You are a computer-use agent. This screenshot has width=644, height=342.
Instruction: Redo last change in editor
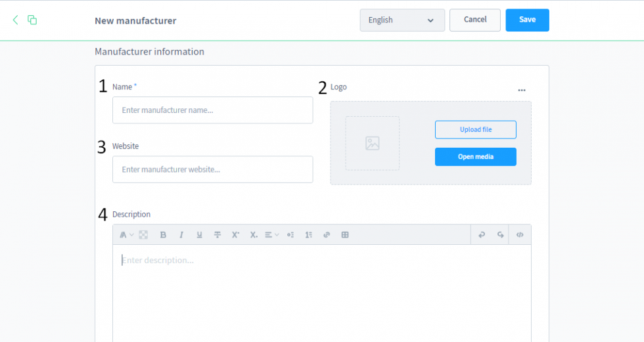(500, 235)
